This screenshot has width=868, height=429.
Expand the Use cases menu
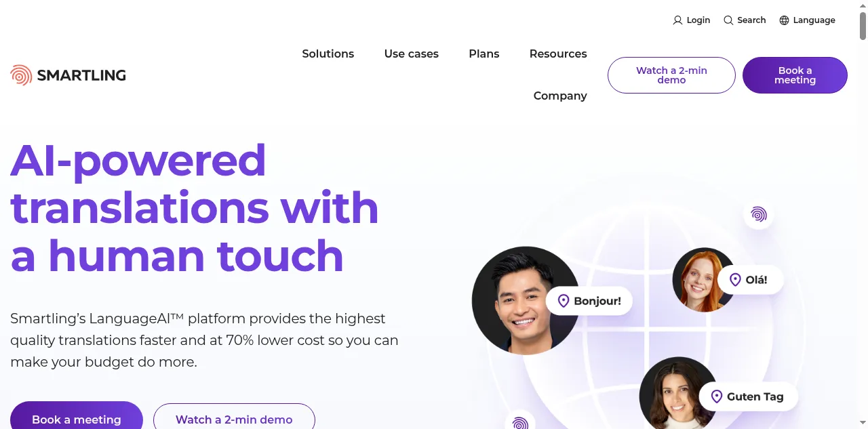click(x=412, y=54)
